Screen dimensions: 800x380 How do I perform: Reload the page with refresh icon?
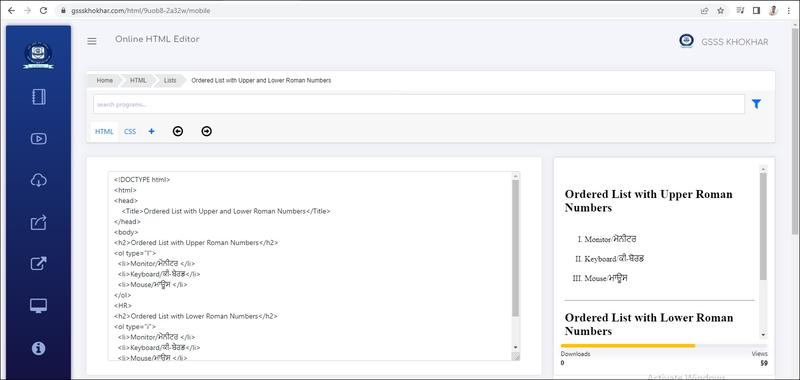(44, 10)
